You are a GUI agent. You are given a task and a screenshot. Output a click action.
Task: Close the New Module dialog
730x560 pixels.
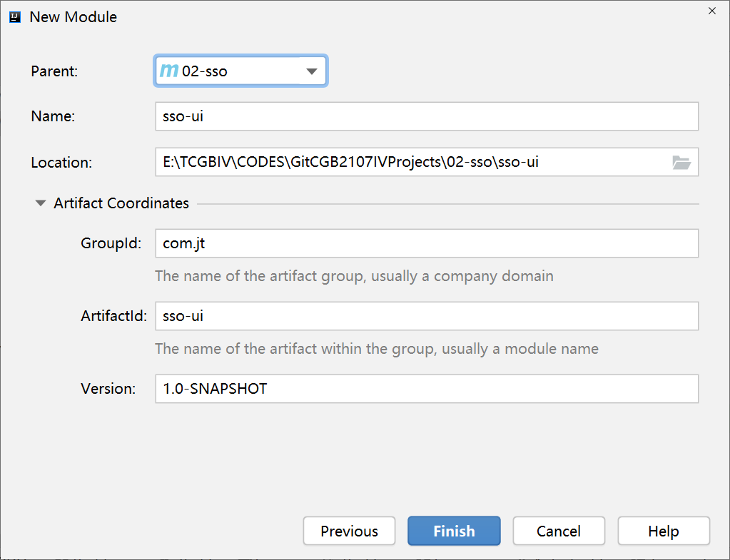click(x=712, y=11)
